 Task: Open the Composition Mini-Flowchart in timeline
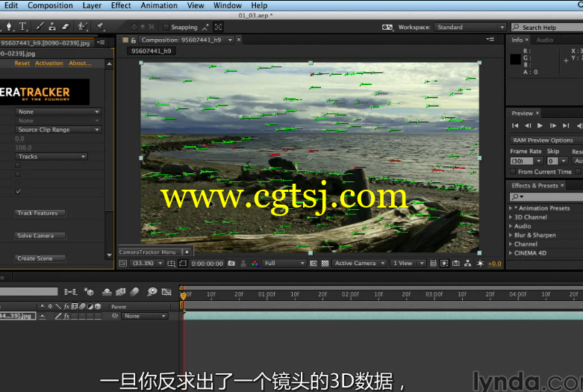[x=70, y=292]
